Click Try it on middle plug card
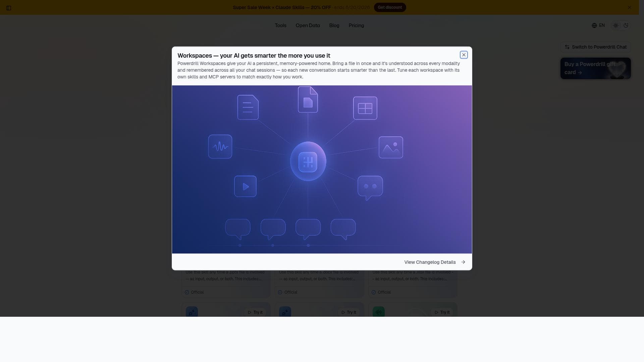644x362 pixels. point(348,312)
